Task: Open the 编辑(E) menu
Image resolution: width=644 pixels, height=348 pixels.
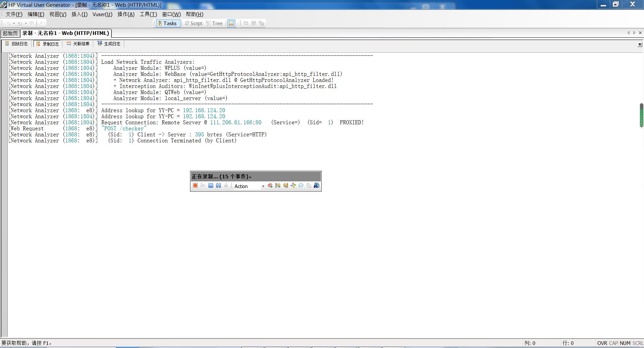Action: pos(36,14)
